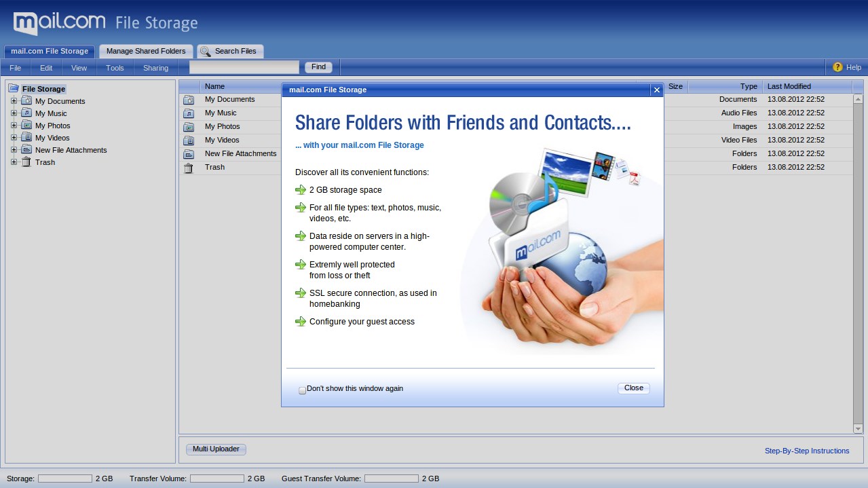Click the My Videos row icon in file list
Screen dimensions: 868x488
[189, 140]
